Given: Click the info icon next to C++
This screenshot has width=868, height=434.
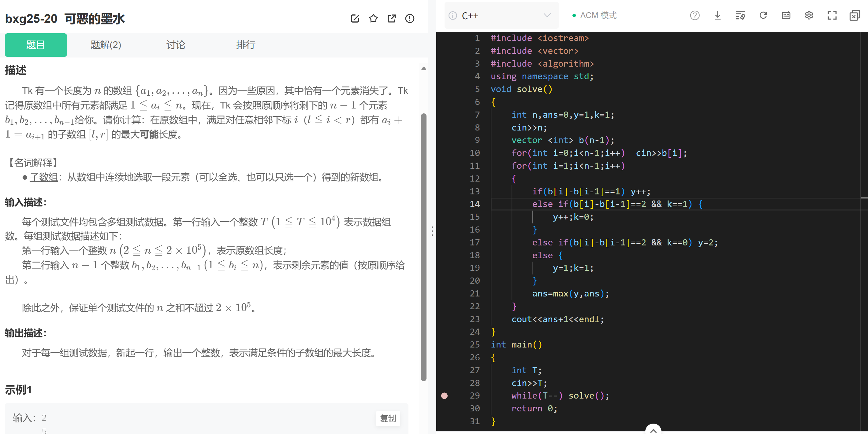Looking at the screenshot, I should (453, 16).
